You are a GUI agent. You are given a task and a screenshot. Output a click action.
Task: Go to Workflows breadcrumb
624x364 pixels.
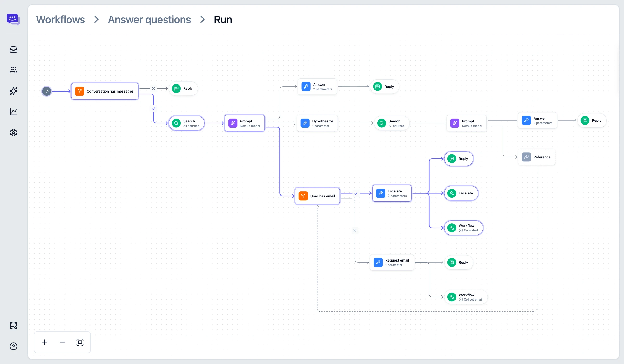coord(61,19)
